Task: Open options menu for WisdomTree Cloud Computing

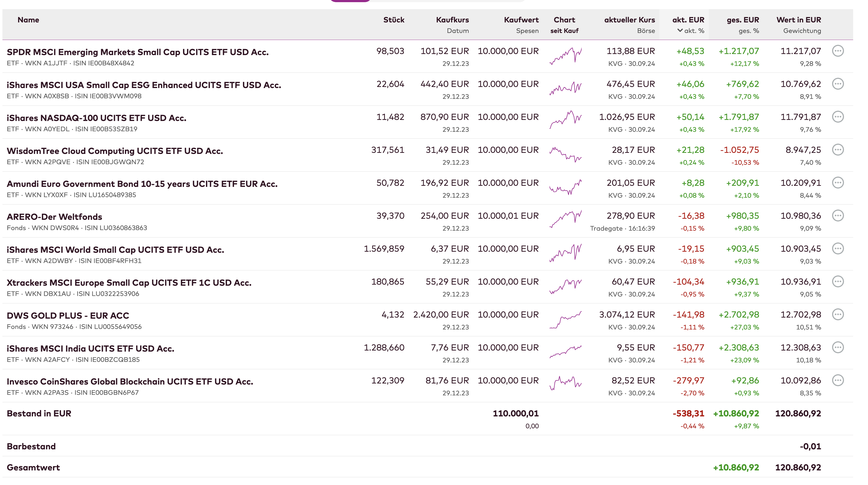Action: coord(838,150)
